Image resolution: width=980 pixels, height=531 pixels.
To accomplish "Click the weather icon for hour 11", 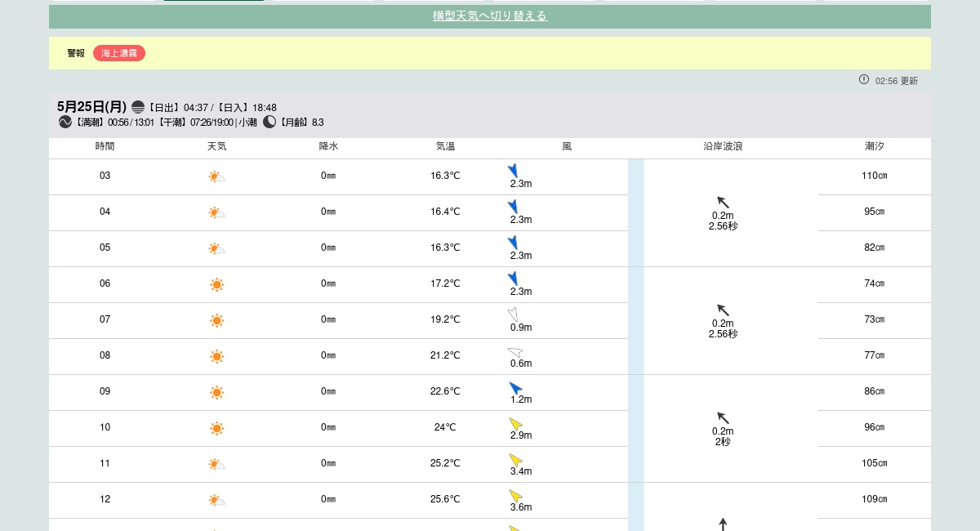I will tap(216, 464).
